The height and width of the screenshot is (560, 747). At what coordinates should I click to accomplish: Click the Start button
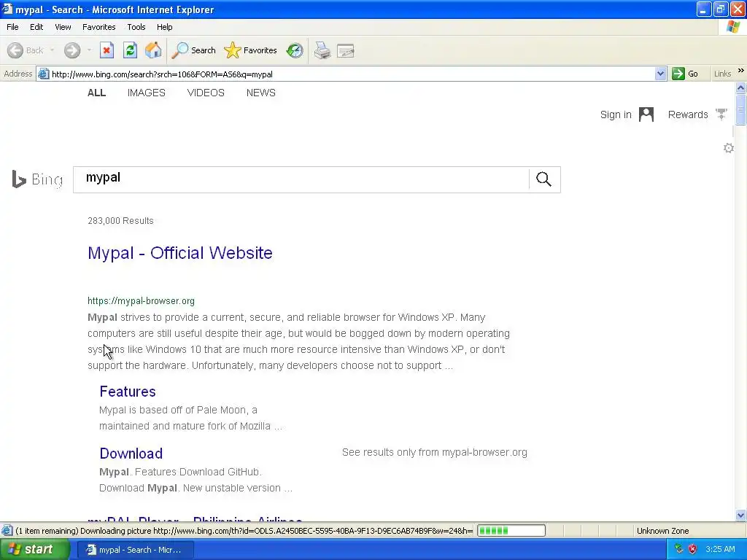[x=35, y=550]
